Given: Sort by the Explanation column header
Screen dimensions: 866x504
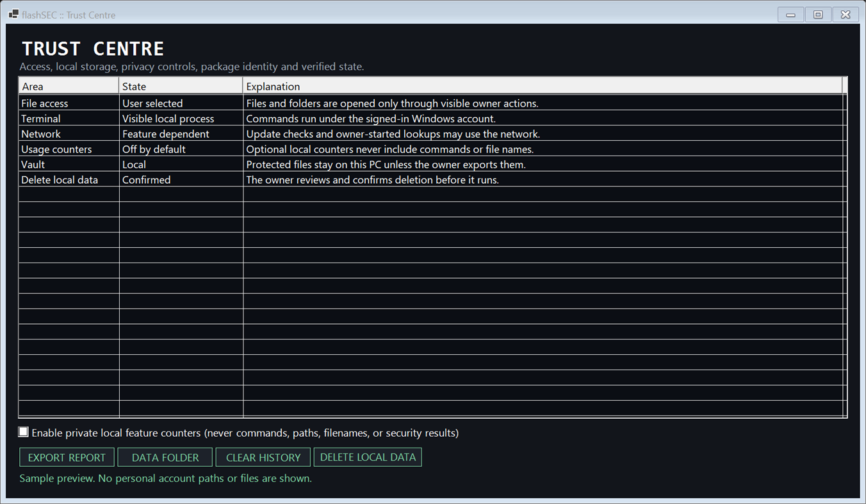Looking at the screenshot, I should point(543,86).
